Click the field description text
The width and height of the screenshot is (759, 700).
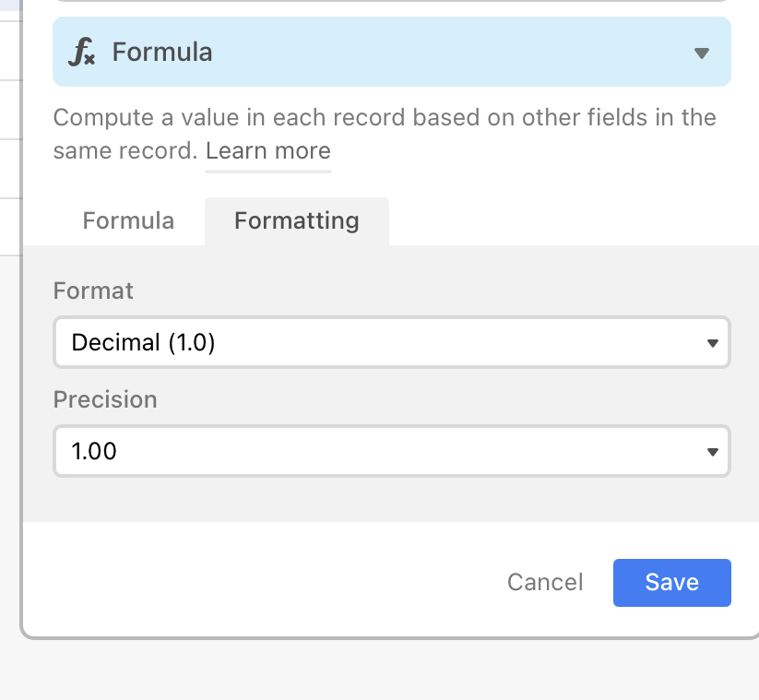coord(385,134)
